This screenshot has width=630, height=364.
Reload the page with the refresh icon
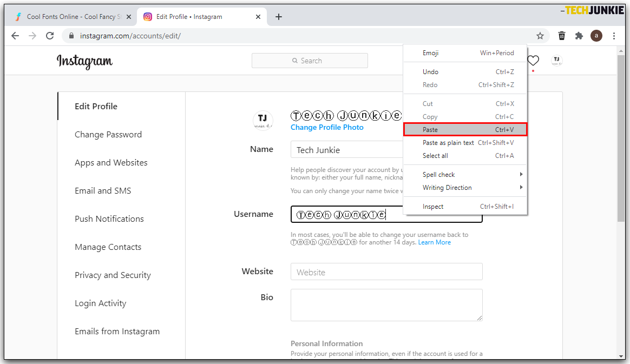pos(50,36)
